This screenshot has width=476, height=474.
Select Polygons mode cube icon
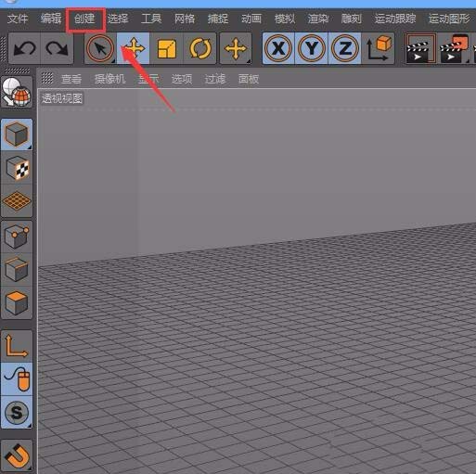(17, 302)
